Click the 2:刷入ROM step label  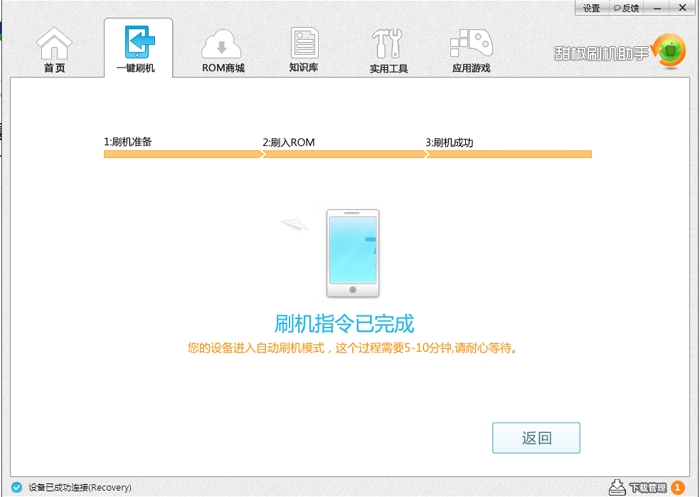[x=288, y=142]
